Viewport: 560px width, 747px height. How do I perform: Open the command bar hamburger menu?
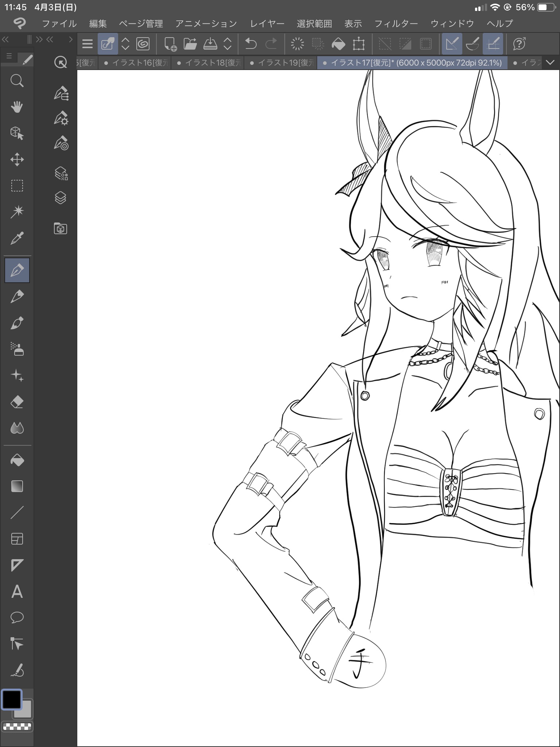click(87, 44)
